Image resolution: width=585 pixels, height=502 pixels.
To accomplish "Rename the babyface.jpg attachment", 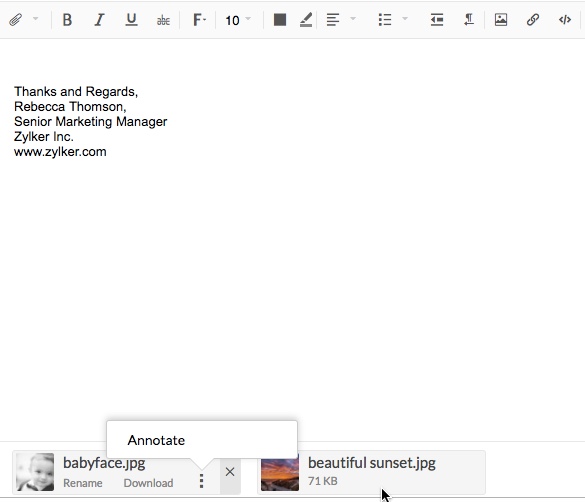I will tap(83, 483).
